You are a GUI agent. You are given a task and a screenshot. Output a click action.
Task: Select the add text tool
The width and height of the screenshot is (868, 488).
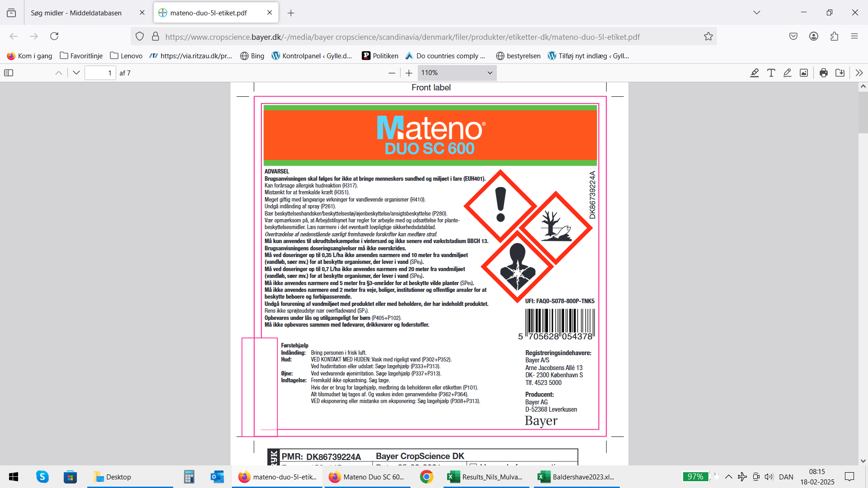771,73
